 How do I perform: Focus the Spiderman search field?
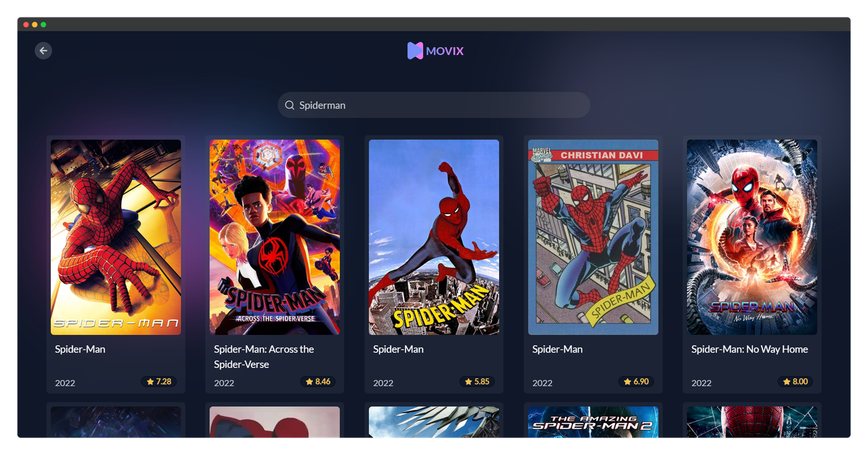click(434, 105)
